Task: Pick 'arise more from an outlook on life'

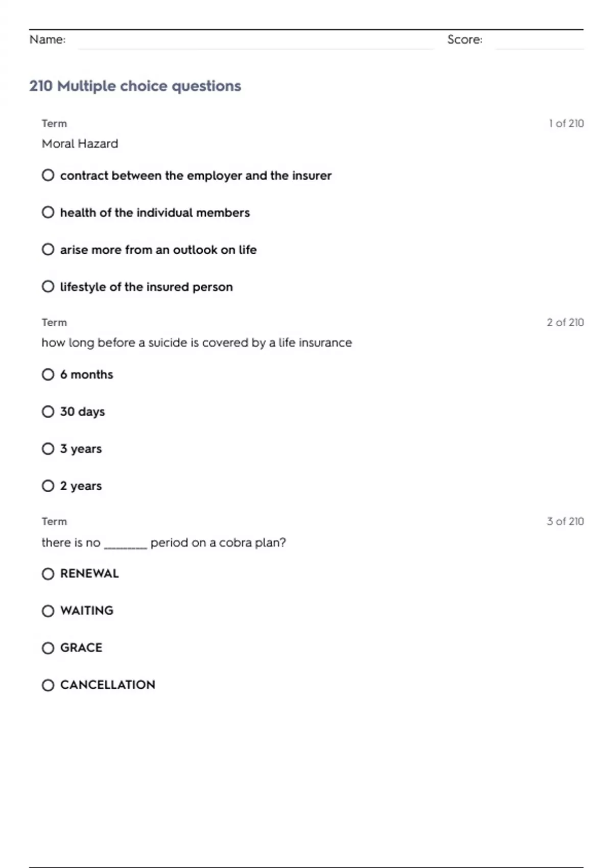Action: click(48, 250)
